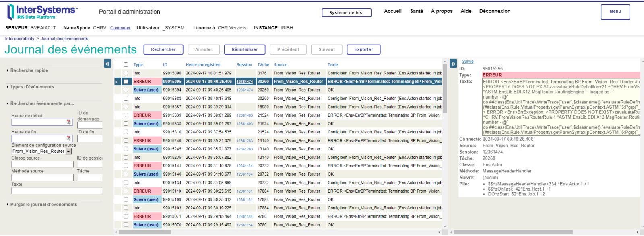The width and height of the screenshot is (644, 236).
Task: Open the Interoperability breadcrumb link
Action: pos(20,39)
